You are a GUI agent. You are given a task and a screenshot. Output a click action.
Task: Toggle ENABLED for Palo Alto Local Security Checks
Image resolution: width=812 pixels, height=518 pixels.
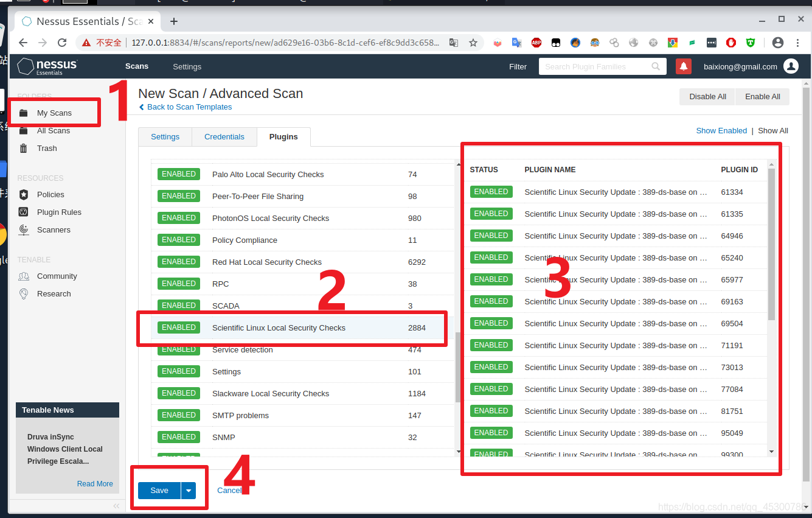[x=179, y=174]
